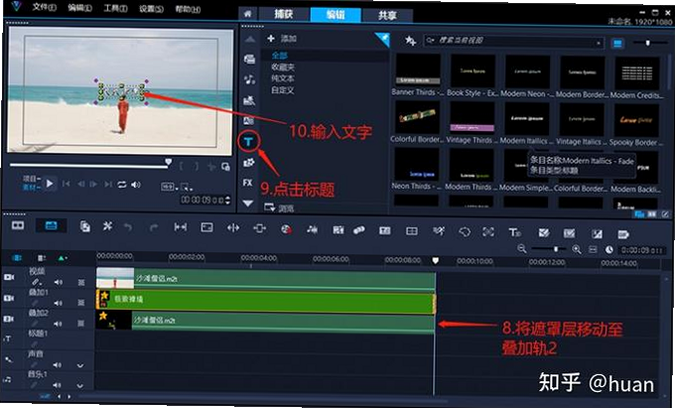This screenshot has width=675, height=408.
Task: Open the 浏览 browse dropdown
Action: pyautogui.click(x=279, y=207)
